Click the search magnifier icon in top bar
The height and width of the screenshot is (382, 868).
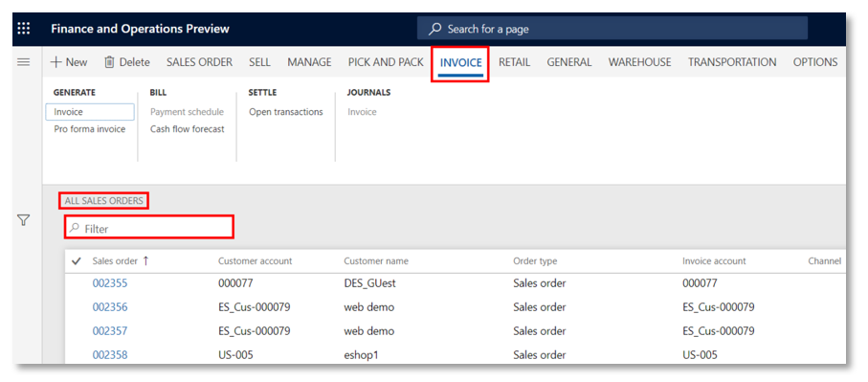click(x=435, y=29)
